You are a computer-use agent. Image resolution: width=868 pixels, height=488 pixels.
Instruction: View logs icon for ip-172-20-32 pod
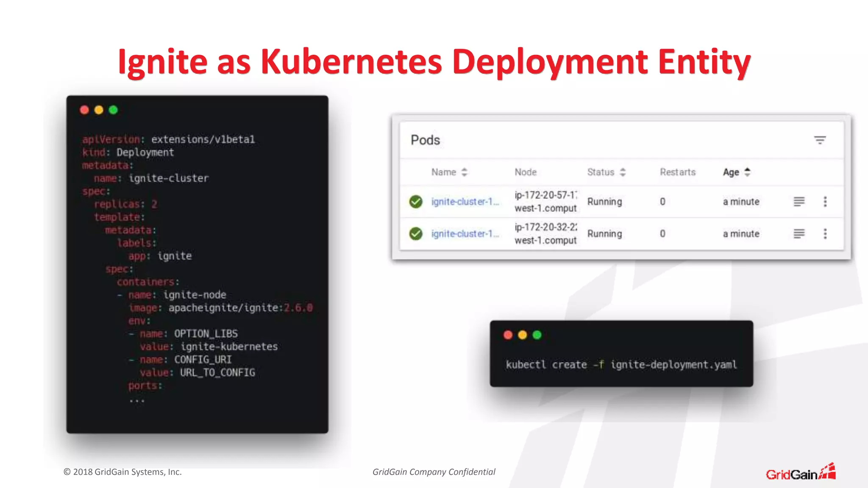coord(799,233)
